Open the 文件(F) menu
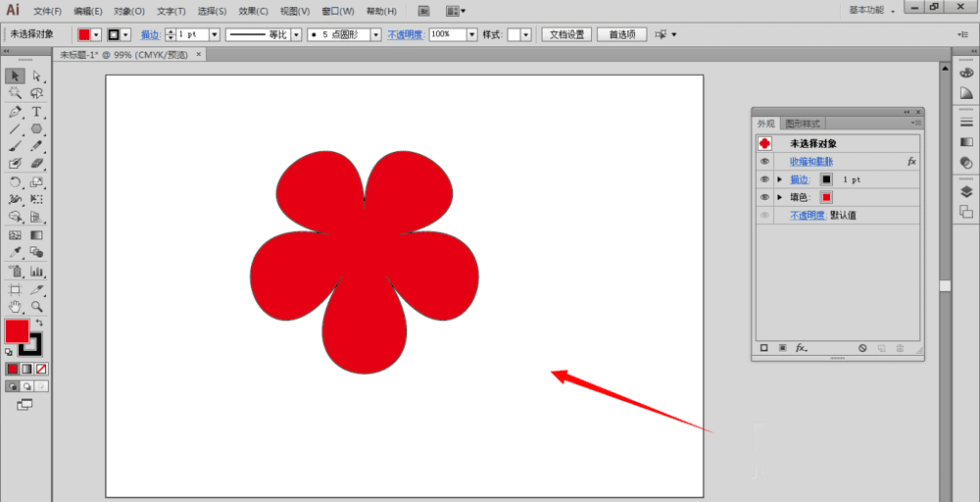Screen dimensions: 980x502 point(47,11)
